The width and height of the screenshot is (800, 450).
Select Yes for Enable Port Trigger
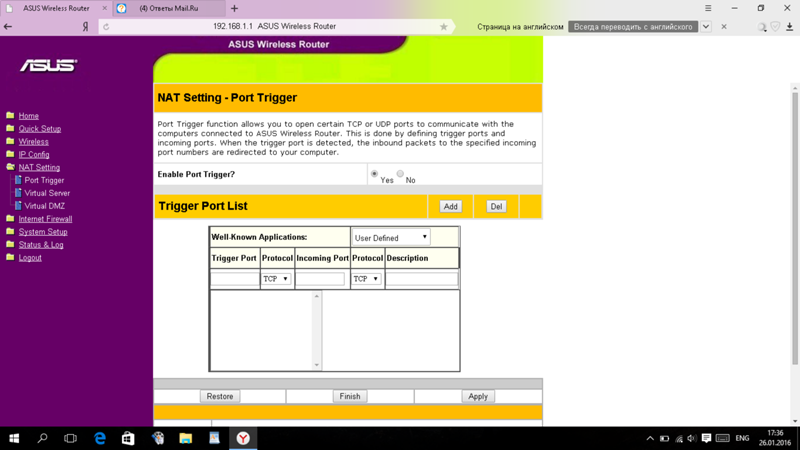tap(374, 174)
